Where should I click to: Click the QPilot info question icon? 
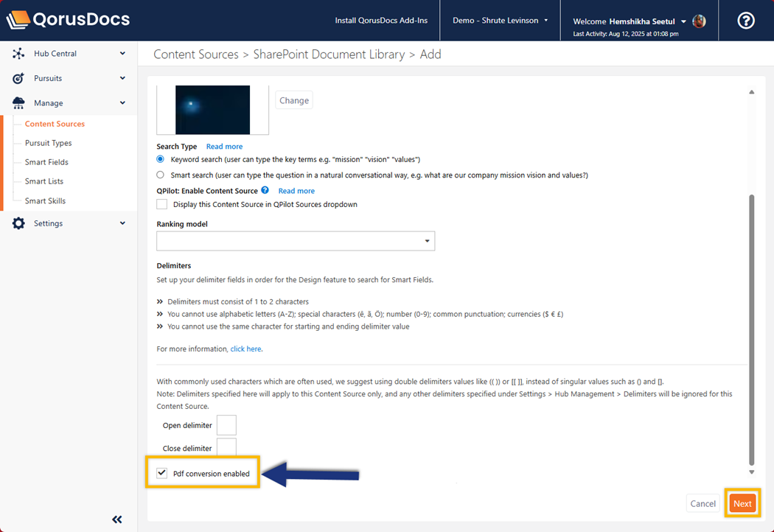(x=265, y=190)
